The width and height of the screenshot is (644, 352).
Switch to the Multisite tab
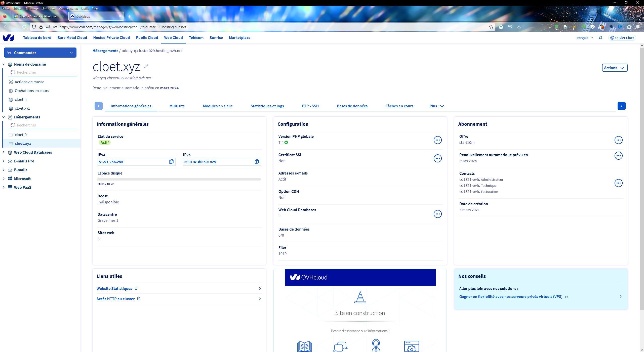[177, 106]
